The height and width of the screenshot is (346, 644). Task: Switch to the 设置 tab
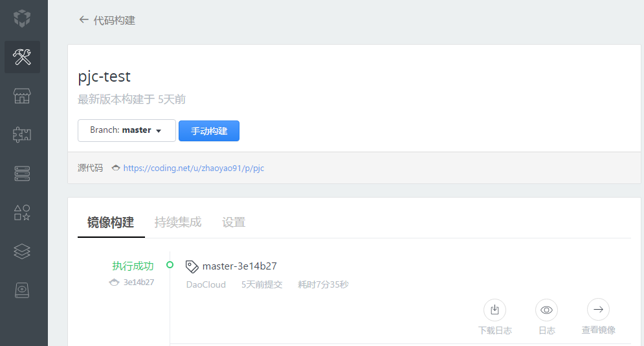[x=234, y=222]
